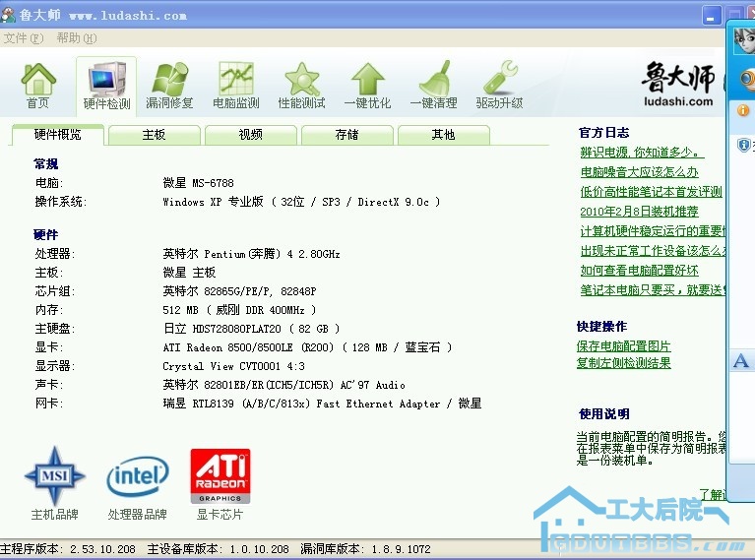
Task: Click the MSI 主机品牌 logo
Action: pyautogui.click(x=55, y=475)
